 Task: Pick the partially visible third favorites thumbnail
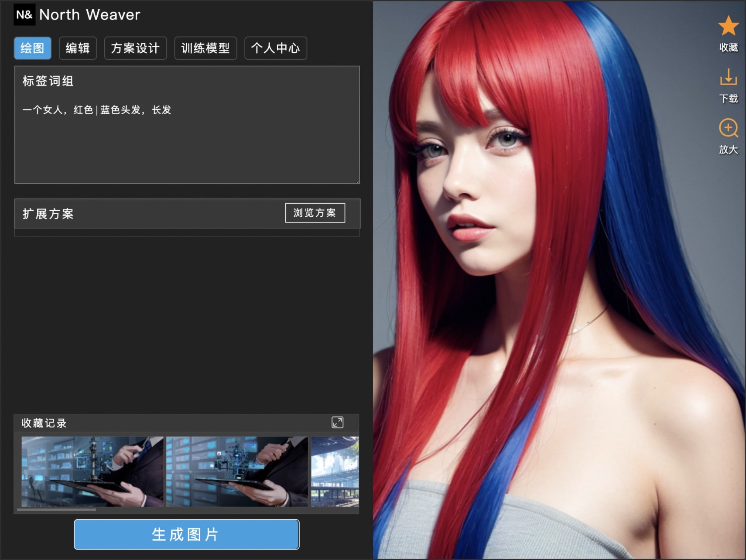(x=335, y=471)
